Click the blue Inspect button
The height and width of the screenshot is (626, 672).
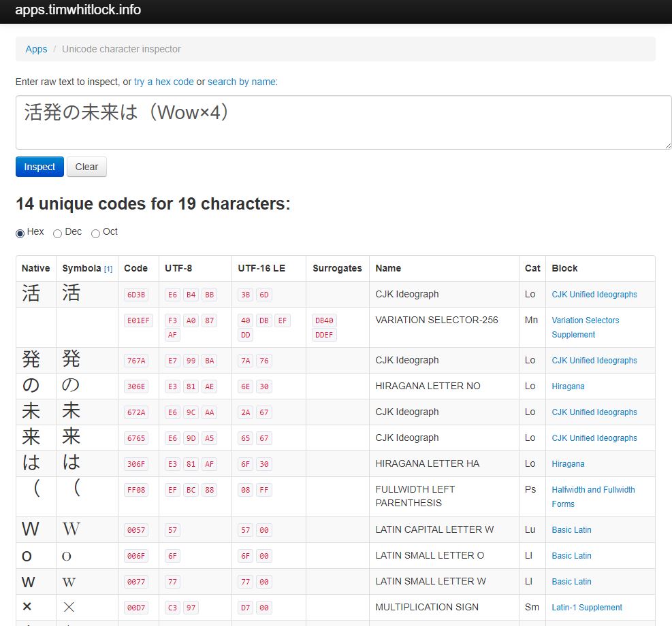click(x=39, y=167)
